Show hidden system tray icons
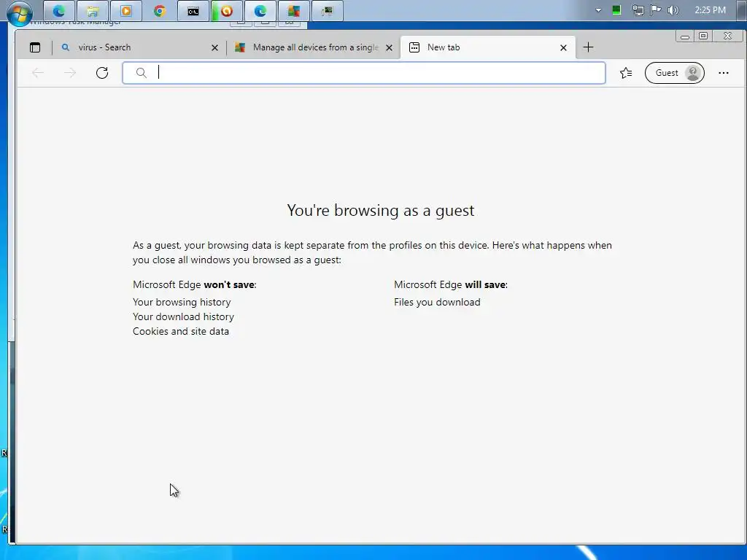The image size is (747, 560). [598, 10]
